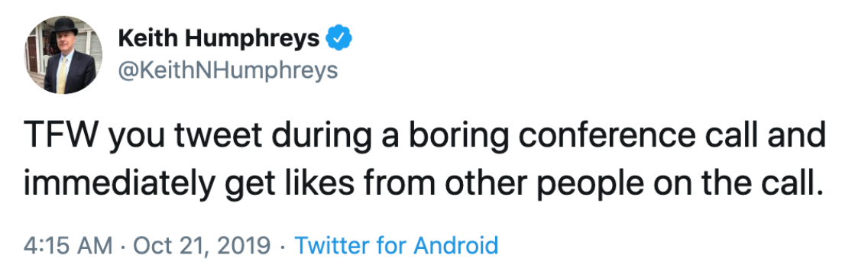Open the Twitter for Android source link
This screenshot has height=278, width=868.
396,244
